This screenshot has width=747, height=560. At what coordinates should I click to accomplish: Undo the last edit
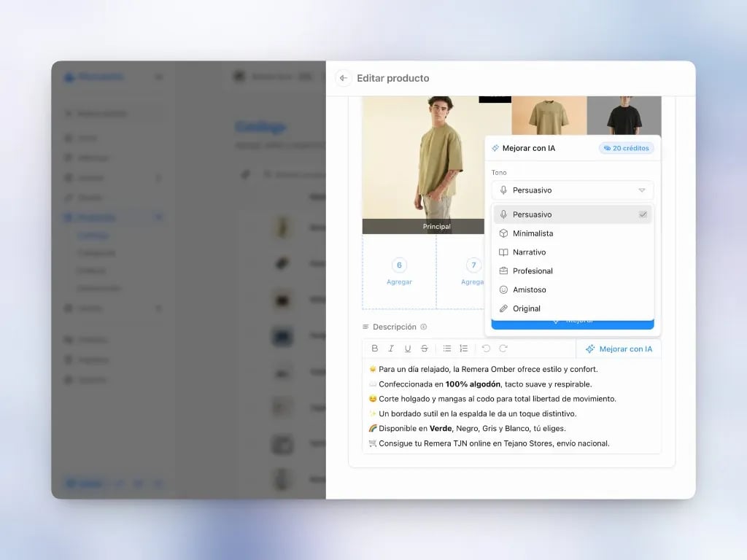coord(486,349)
